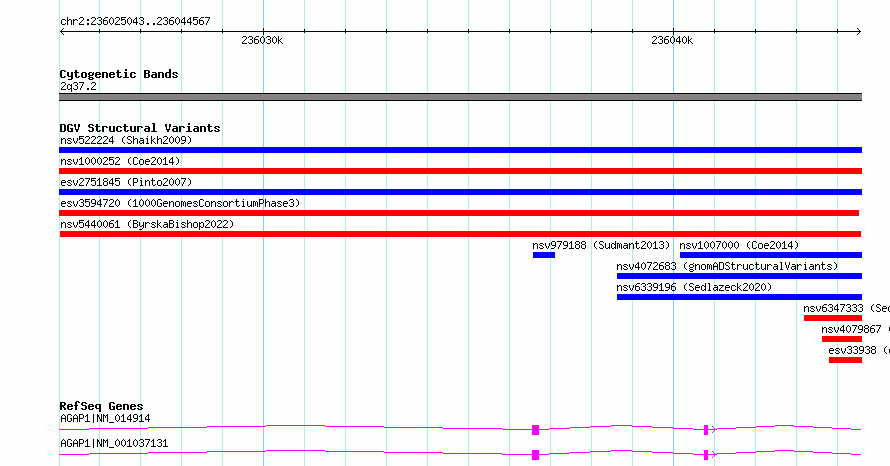The height and width of the screenshot is (466, 890).
Task: Click the DGV Structural Variants track title
Action: coord(140,128)
